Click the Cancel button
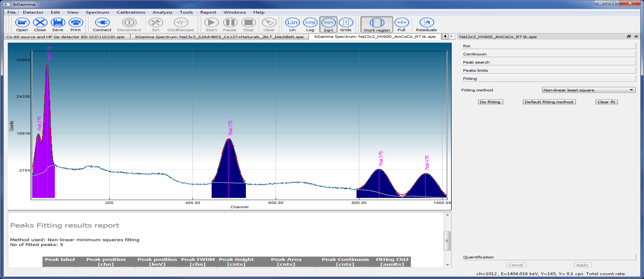The height and width of the screenshot is (279, 644). click(516, 265)
